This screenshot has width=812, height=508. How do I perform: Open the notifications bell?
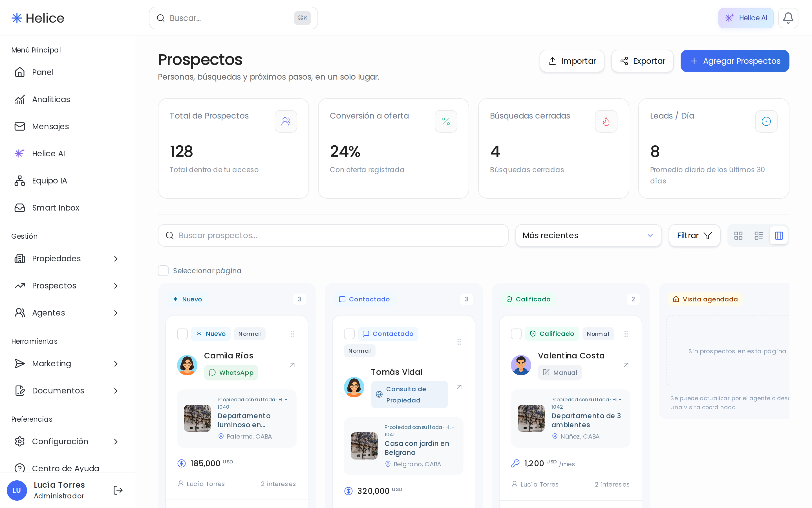pyautogui.click(x=788, y=18)
